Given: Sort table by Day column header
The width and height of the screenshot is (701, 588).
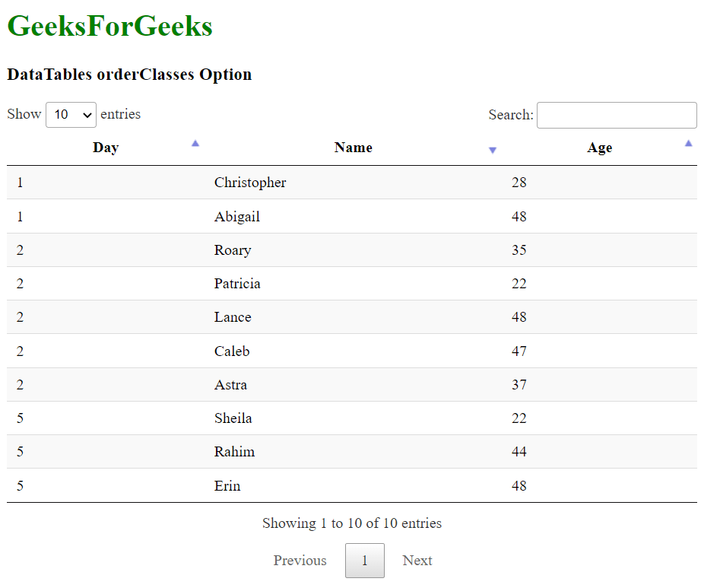Looking at the screenshot, I should [x=106, y=148].
